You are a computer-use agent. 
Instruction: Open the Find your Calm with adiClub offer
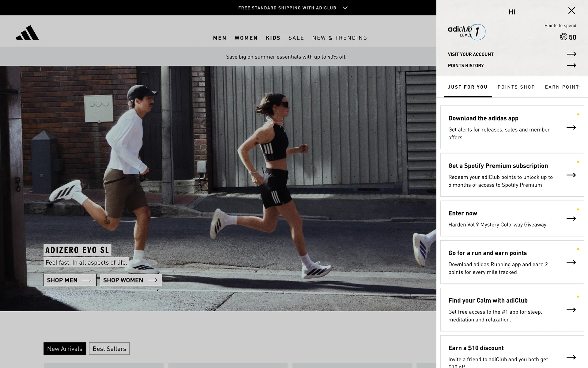click(511, 309)
